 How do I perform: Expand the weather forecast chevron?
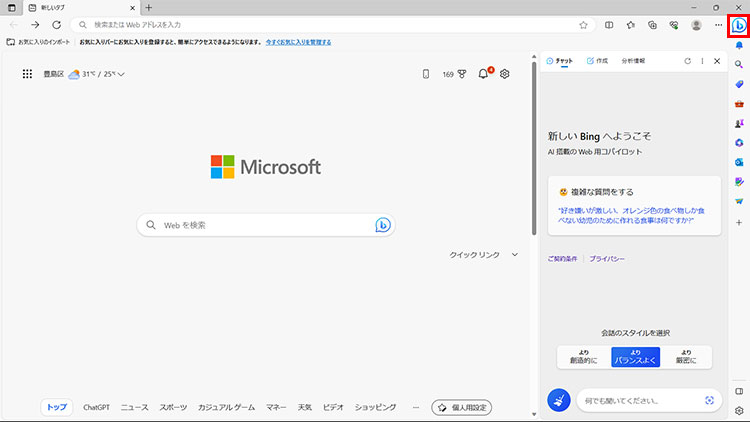coord(121,74)
